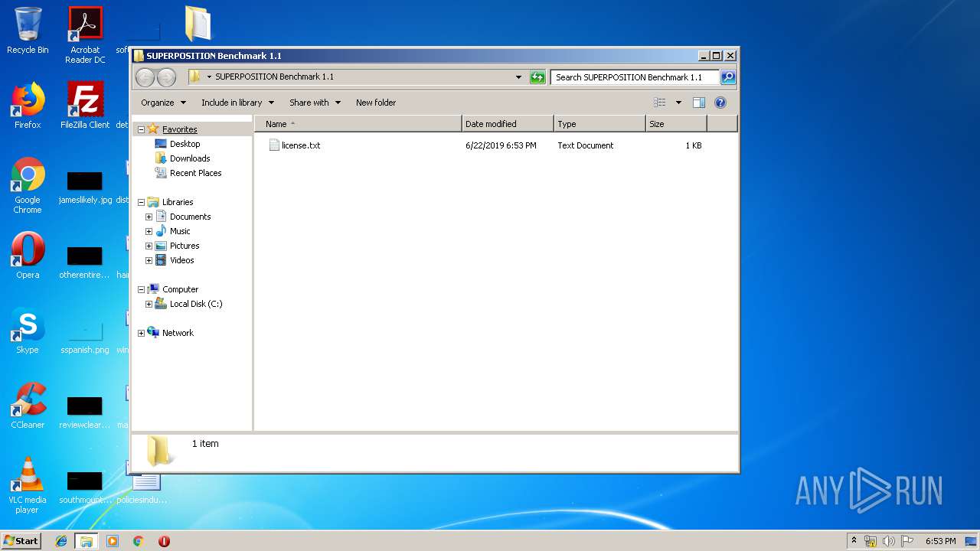980x551 pixels.
Task: Open Downloads in Favorites
Action: tap(189, 158)
